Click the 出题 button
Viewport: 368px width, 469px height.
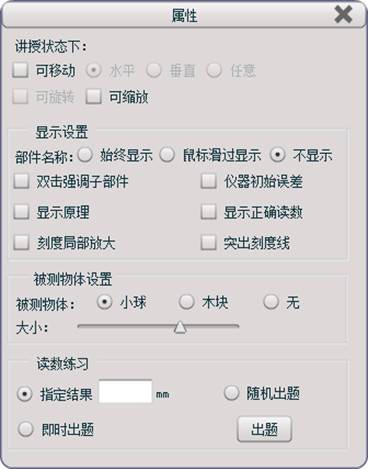(x=264, y=429)
